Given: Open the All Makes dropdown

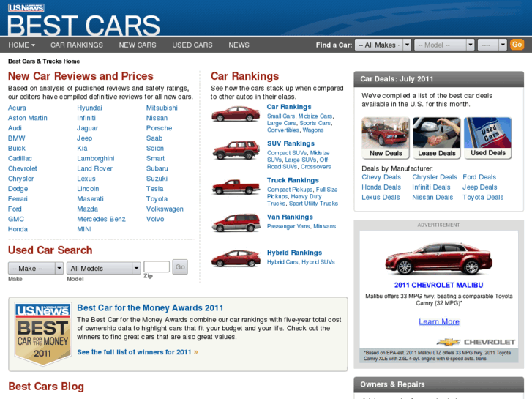Looking at the screenshot, I should [x=383, y=45].
